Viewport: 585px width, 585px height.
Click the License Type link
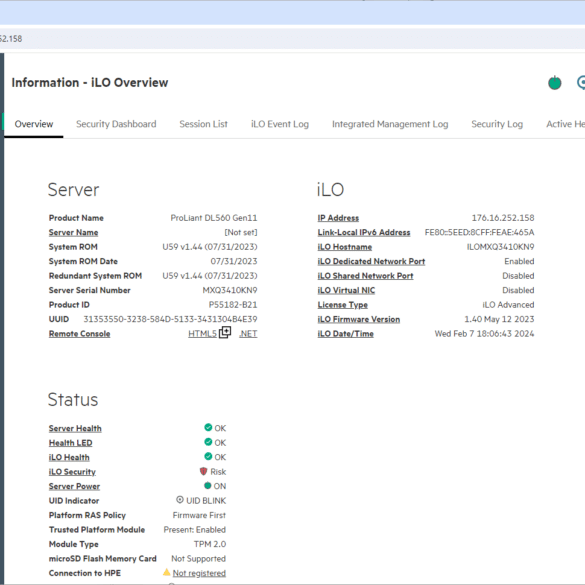pos(342,305)
